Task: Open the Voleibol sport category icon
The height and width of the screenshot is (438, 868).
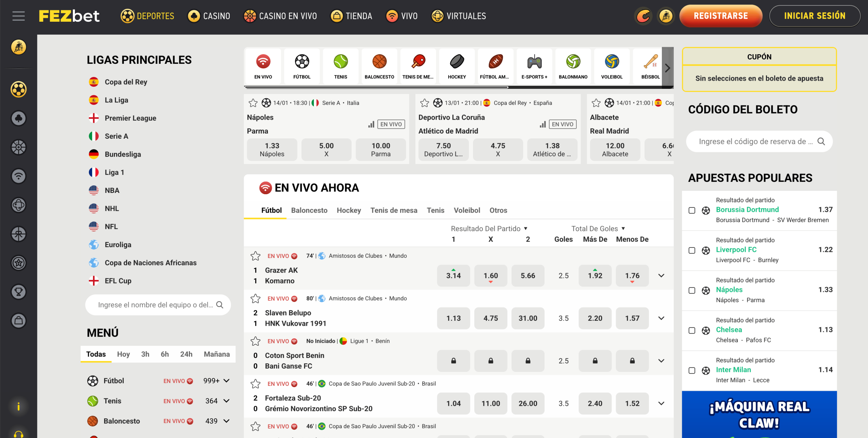Action: click(611, 66)
